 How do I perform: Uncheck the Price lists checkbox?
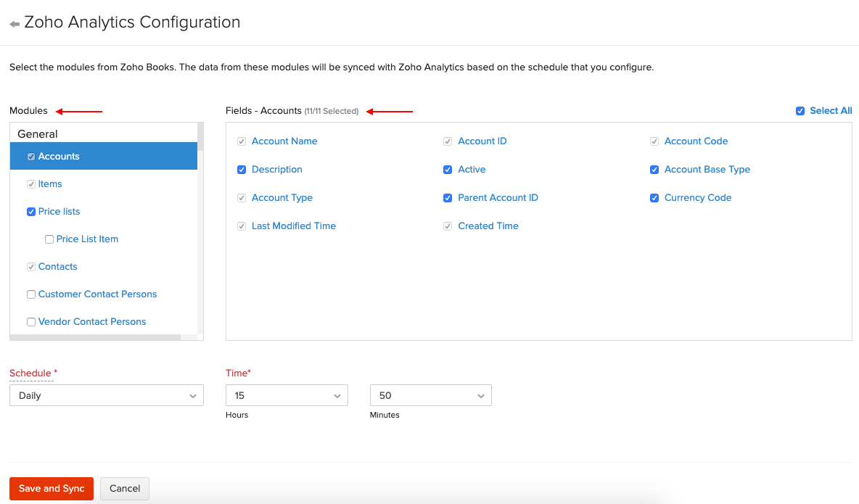pos(31,212)
